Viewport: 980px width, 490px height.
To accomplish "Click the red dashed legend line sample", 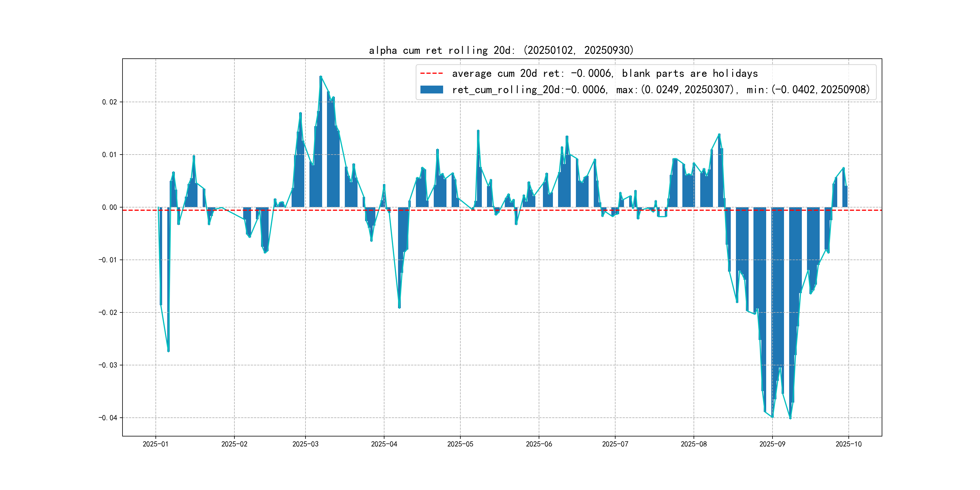I will pos(431,73).
